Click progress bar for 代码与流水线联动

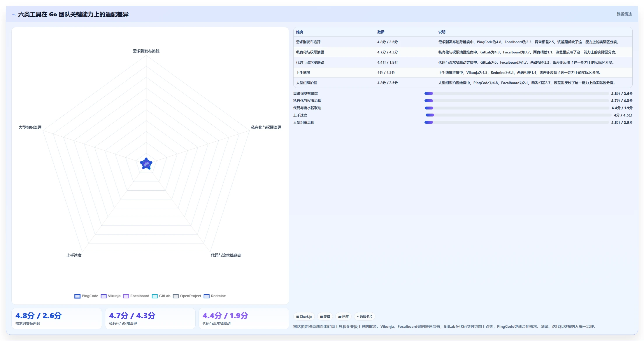click(517, 108)
